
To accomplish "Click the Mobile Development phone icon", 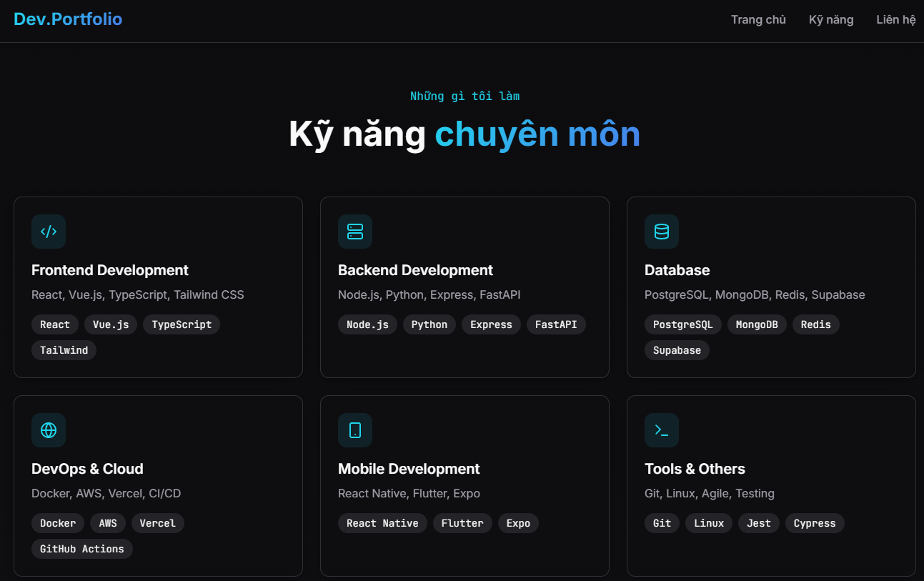I will point(354,429).
